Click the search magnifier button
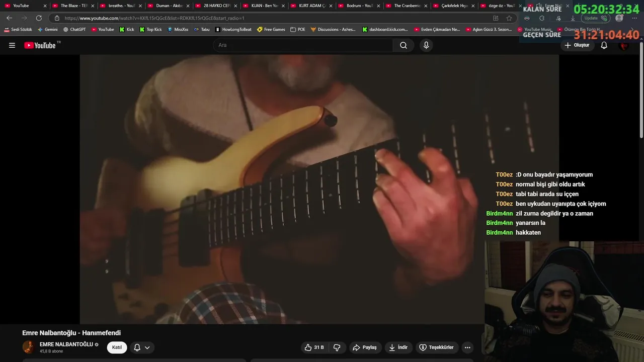Viewport: 644px width, 362px height. pyautogui.click(x=404, y=45)
